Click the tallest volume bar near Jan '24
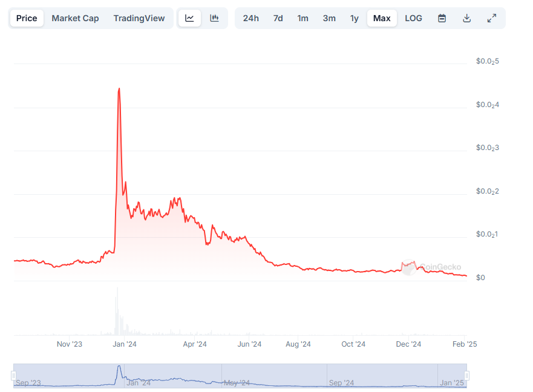533x392 pixels. pos(117,311)
